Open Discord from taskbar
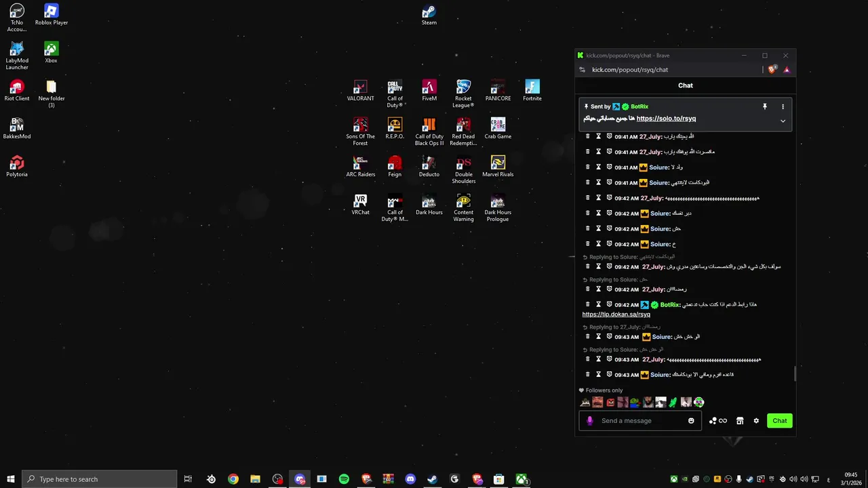 point(410,479)
